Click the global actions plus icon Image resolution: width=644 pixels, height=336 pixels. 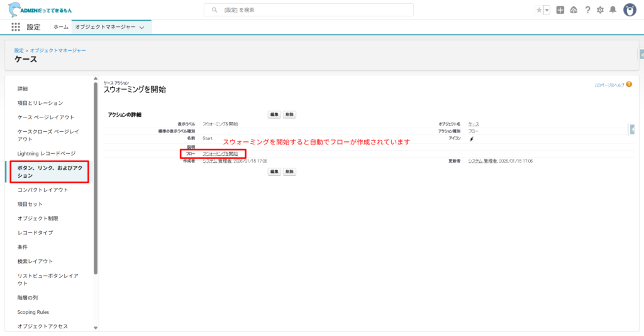click(x=560, y=10)
